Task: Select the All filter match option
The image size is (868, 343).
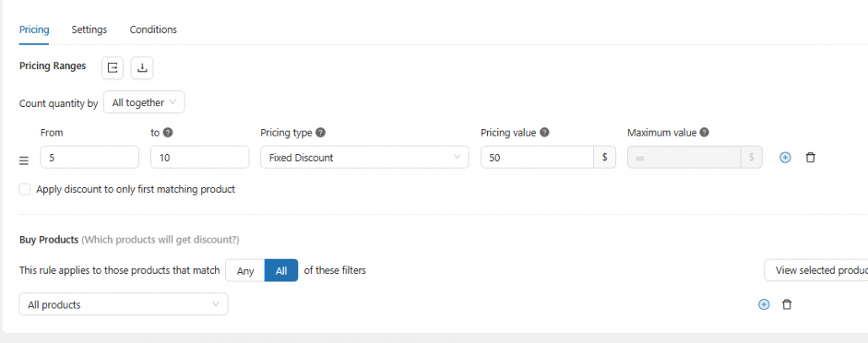Action: (281, 271)
